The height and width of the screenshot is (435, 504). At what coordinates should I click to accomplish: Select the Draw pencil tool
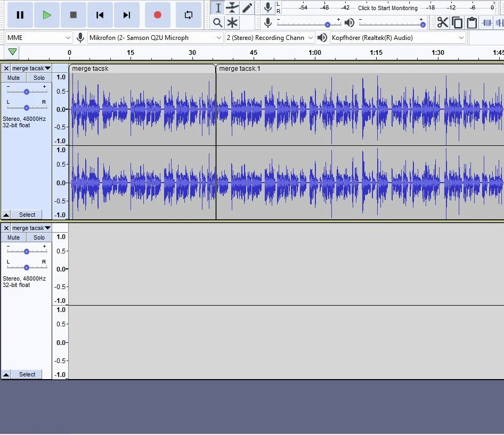tap(247, 7)
